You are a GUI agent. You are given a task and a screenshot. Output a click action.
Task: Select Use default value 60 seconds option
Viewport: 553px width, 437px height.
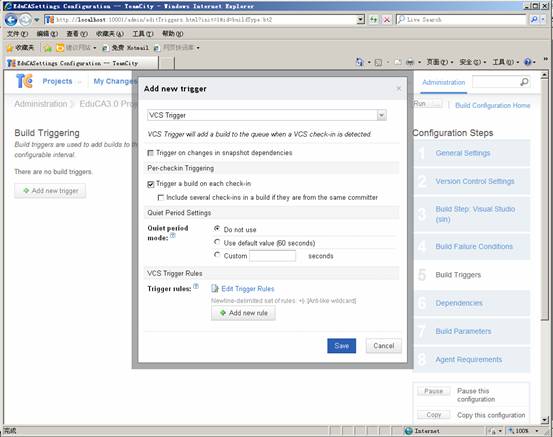217,242
